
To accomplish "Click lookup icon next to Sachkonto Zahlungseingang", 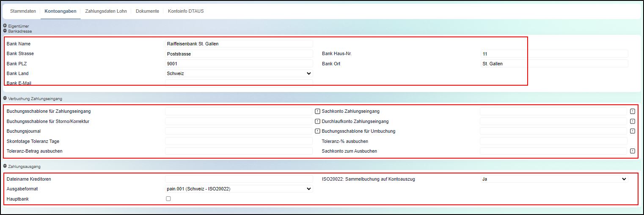I will point(633,112).
